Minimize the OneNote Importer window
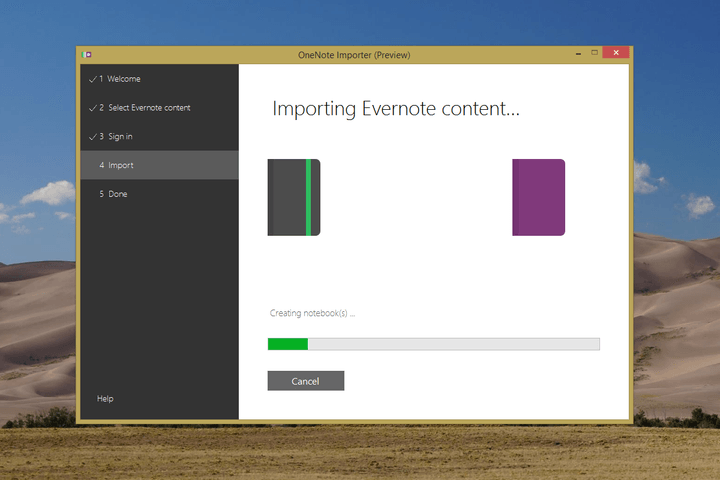Image resolution: width=720 pixels, height=480 pixels. tap(578, 53)
